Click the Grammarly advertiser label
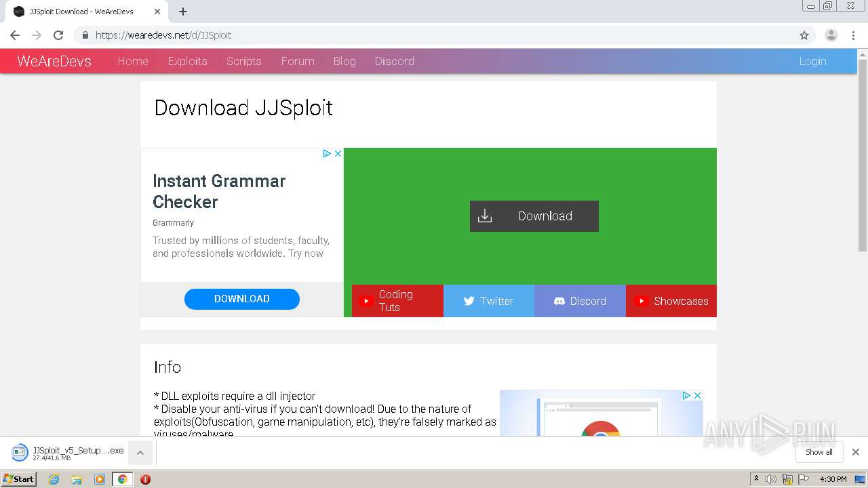This screenshot has height=488, width=868. pyautogui.click(x=173, y=223)
